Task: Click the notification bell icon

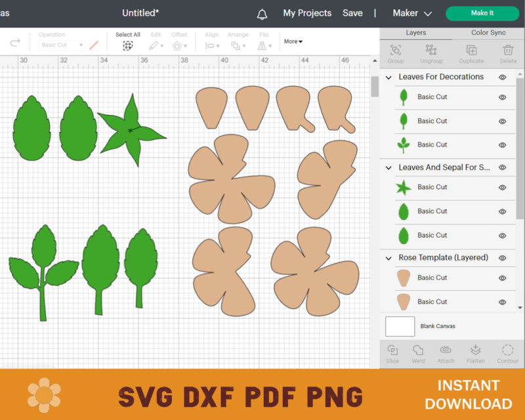Action: click(x=262, y=13)
